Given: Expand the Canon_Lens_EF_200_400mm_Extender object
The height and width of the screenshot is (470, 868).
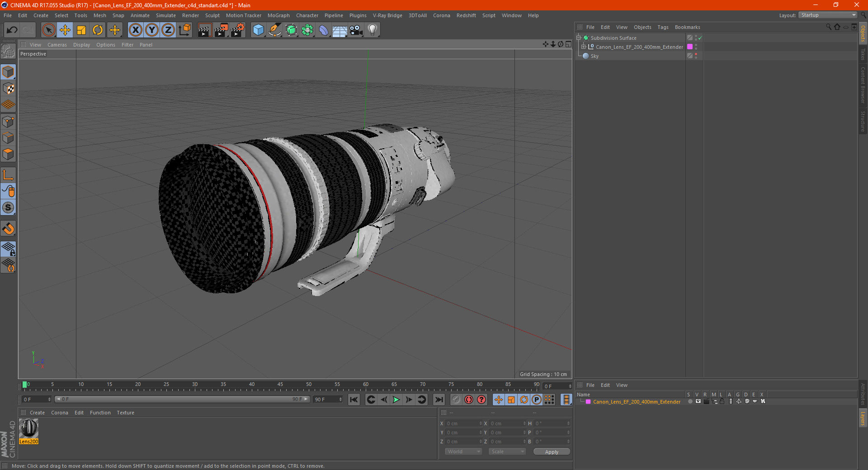Looking at the screenshot, I should click(x=583, y=47).
